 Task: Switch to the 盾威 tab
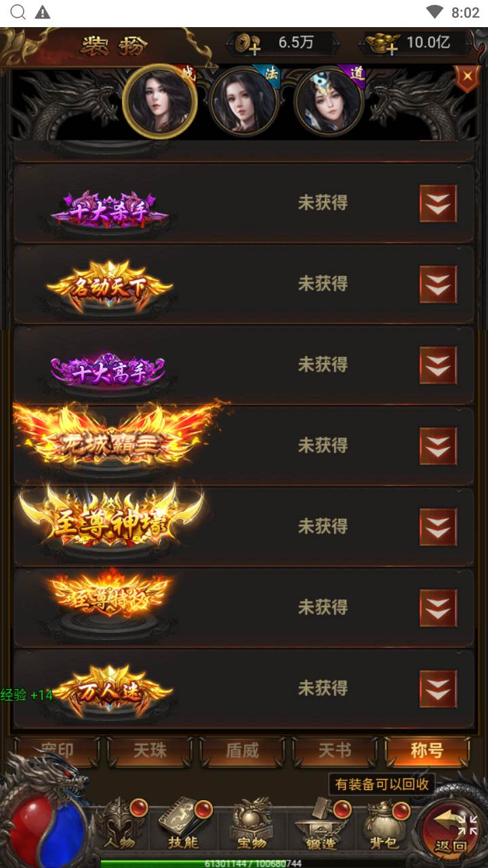click(x=242, y=751)
